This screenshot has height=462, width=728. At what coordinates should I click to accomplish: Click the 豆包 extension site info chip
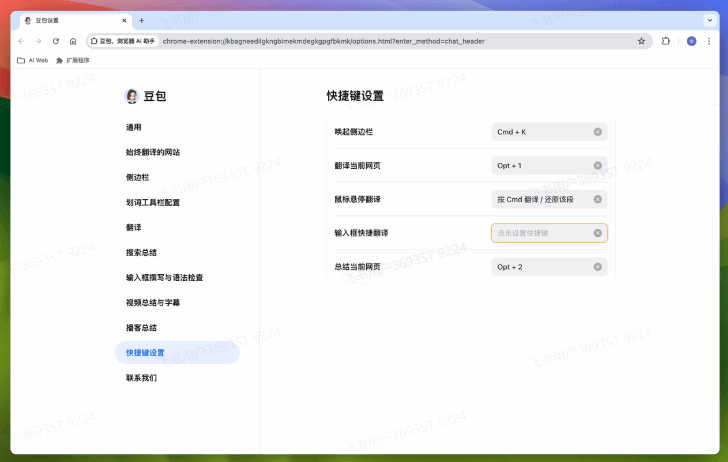tap(123, 41)
